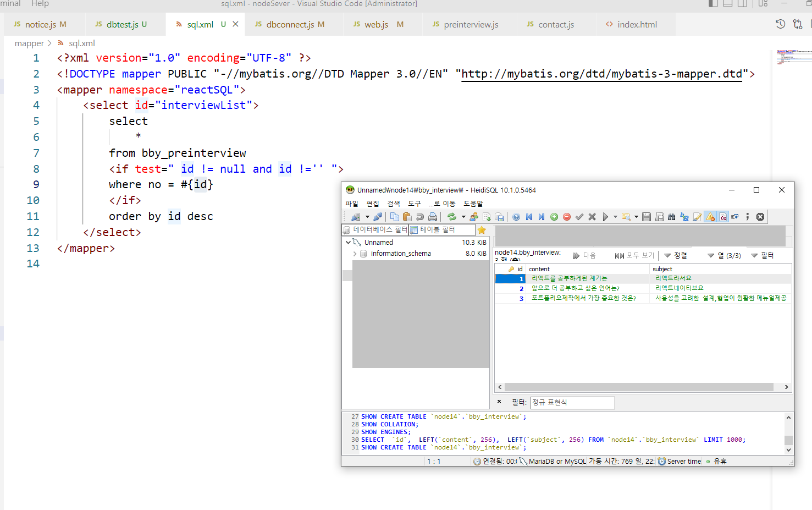Open the refresh dropdown arrow in HeidiSQL
Image resolution: width=812 pixels, height=510 pixels.
[x=463, y=217]
